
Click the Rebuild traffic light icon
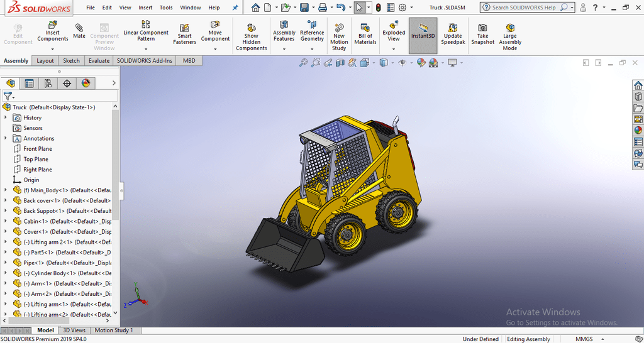(x=378, y=8)
